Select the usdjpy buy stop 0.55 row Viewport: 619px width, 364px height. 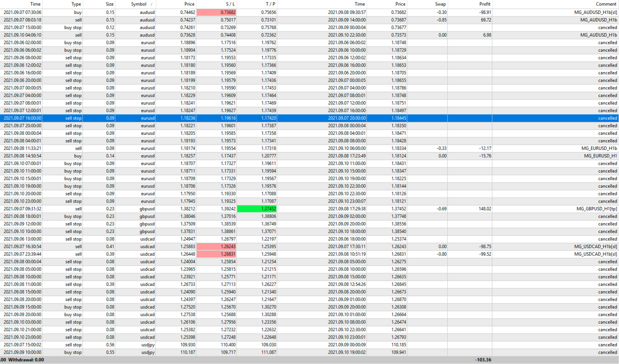point(147,352)
